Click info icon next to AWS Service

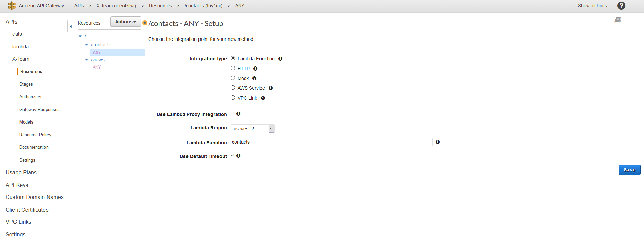point(271,88)
